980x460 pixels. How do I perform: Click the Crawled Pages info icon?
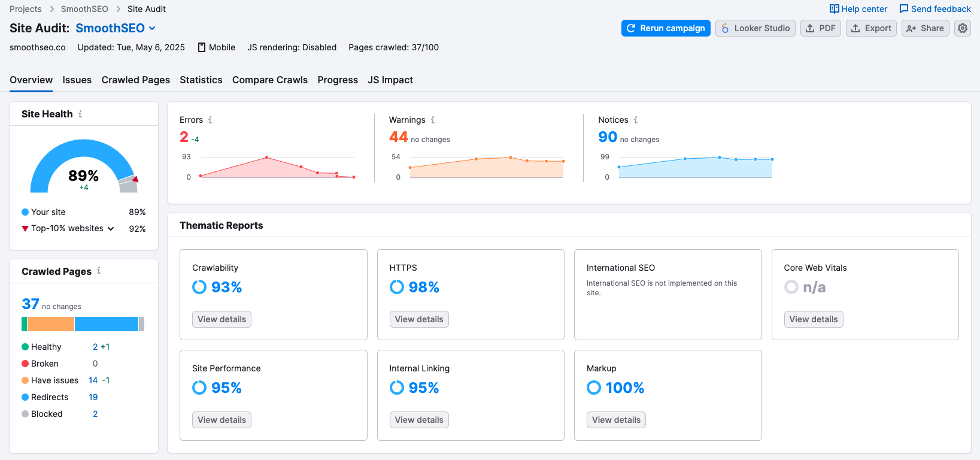(x=99, y=271)
